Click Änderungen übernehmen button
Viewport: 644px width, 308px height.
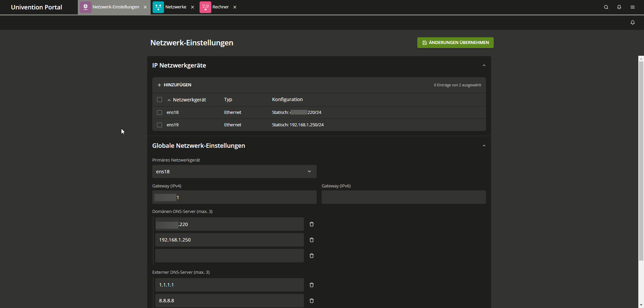click(455, 43)
